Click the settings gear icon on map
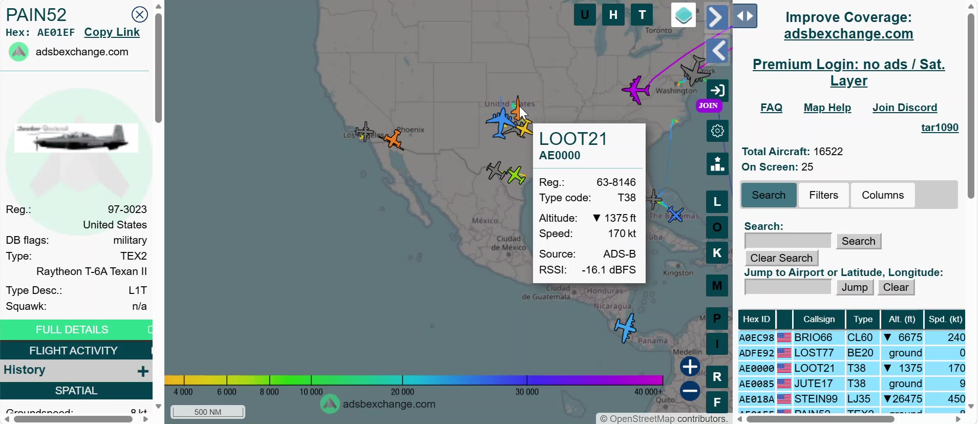Screen dimensions: 980x424 717,131
